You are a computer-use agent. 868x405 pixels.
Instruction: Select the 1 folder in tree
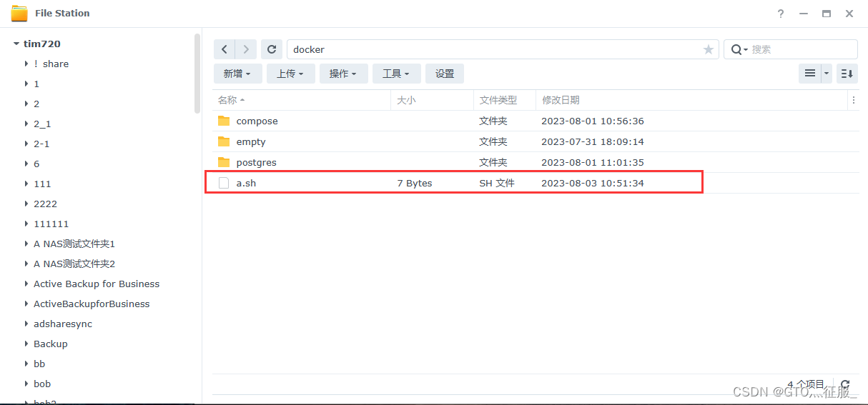[x=36, y=84]
